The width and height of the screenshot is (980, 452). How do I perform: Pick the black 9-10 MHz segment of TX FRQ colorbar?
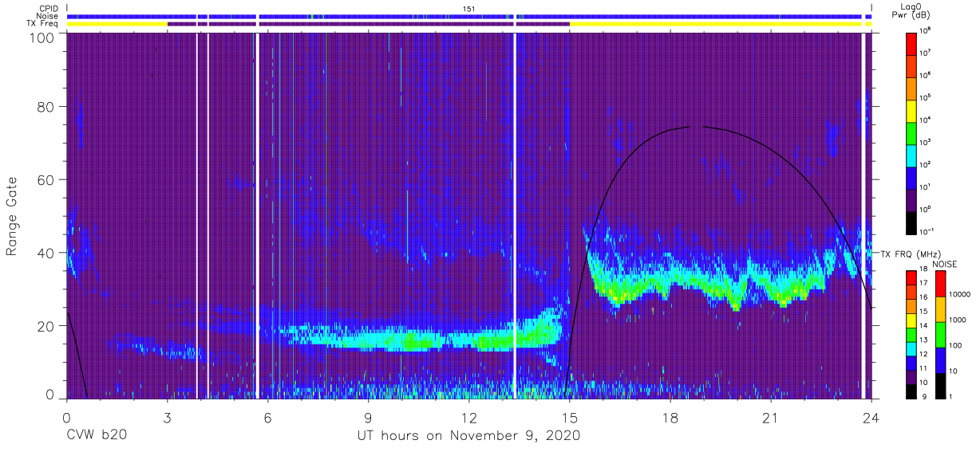tap(911, 391)
